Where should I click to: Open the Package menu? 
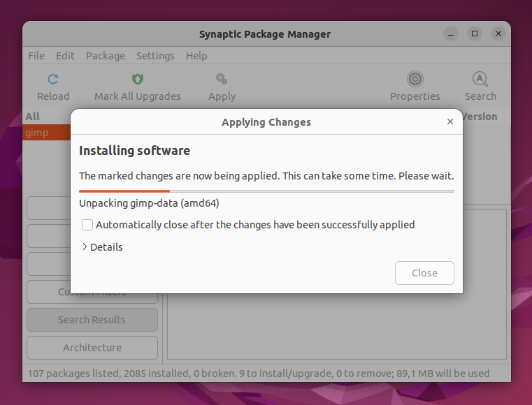point(105,56)
